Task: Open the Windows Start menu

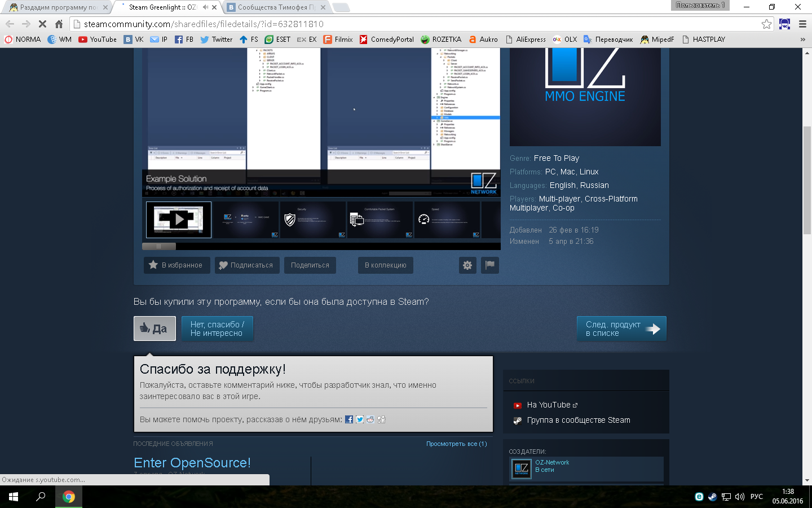Action: [14, 497]
